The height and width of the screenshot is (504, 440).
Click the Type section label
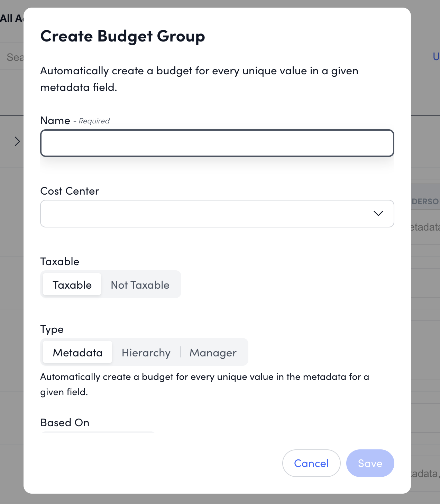pos(52,329)
